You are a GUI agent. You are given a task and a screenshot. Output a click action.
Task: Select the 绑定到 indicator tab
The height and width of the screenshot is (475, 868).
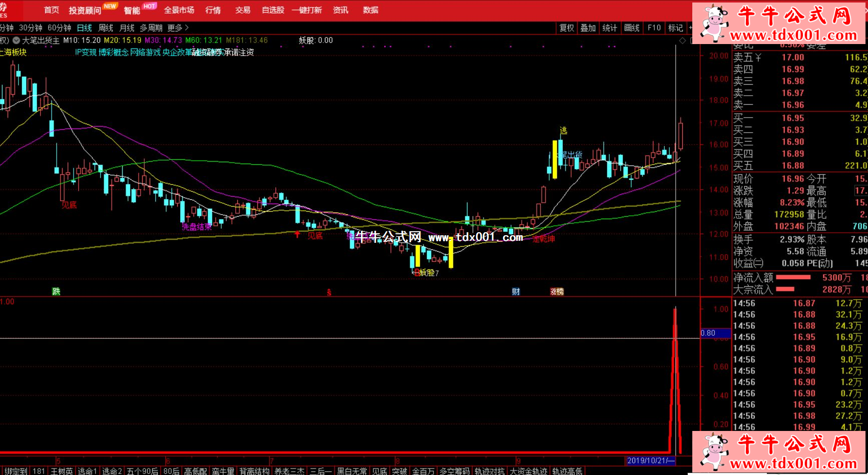(16, 471)
